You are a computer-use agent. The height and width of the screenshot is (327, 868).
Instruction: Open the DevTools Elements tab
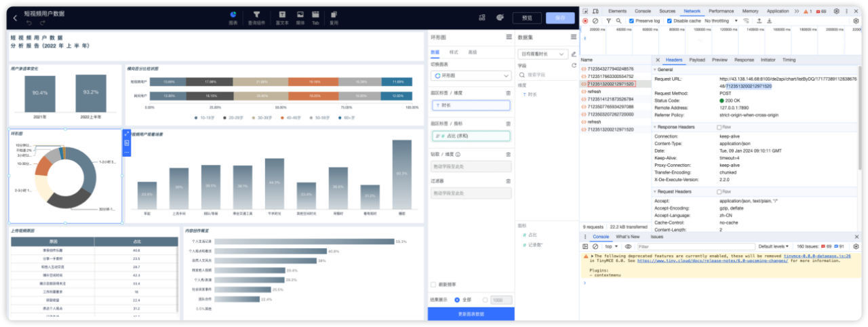tap(617, 12)
